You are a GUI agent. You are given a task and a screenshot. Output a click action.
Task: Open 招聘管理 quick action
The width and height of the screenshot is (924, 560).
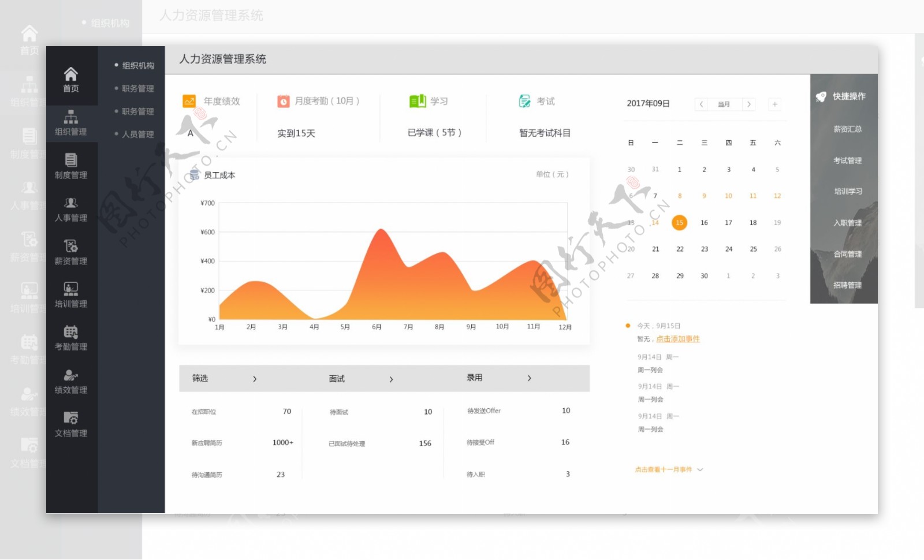pyautogui.click(x=847, y=285)
